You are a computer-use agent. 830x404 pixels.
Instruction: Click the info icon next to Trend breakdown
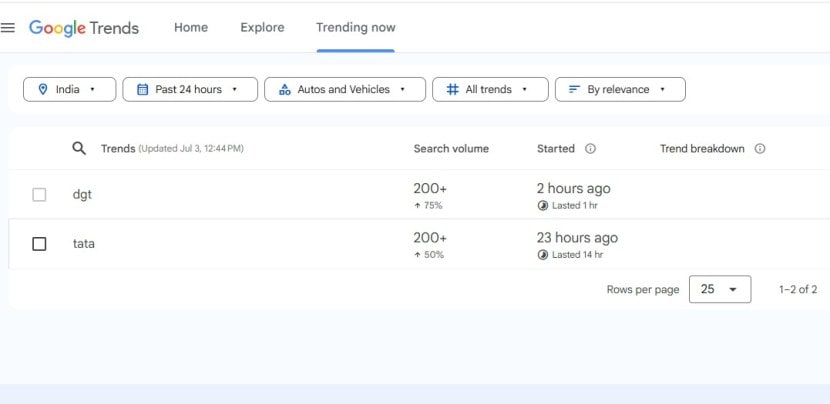coord(760,149)
